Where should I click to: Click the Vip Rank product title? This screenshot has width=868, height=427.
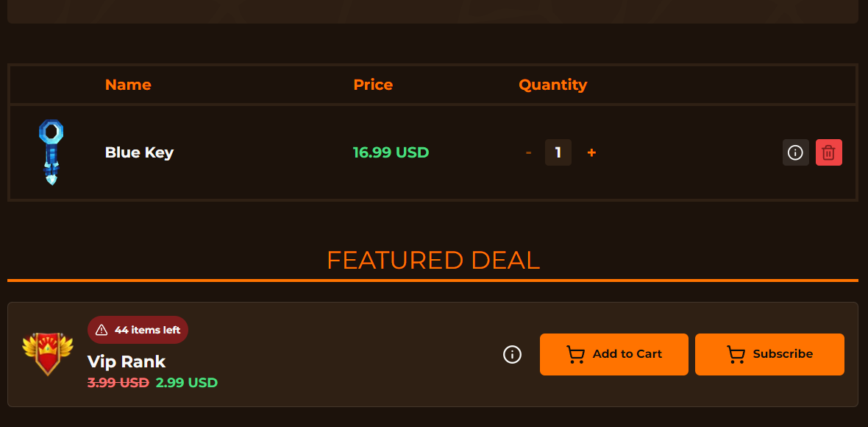coord(126,362)
